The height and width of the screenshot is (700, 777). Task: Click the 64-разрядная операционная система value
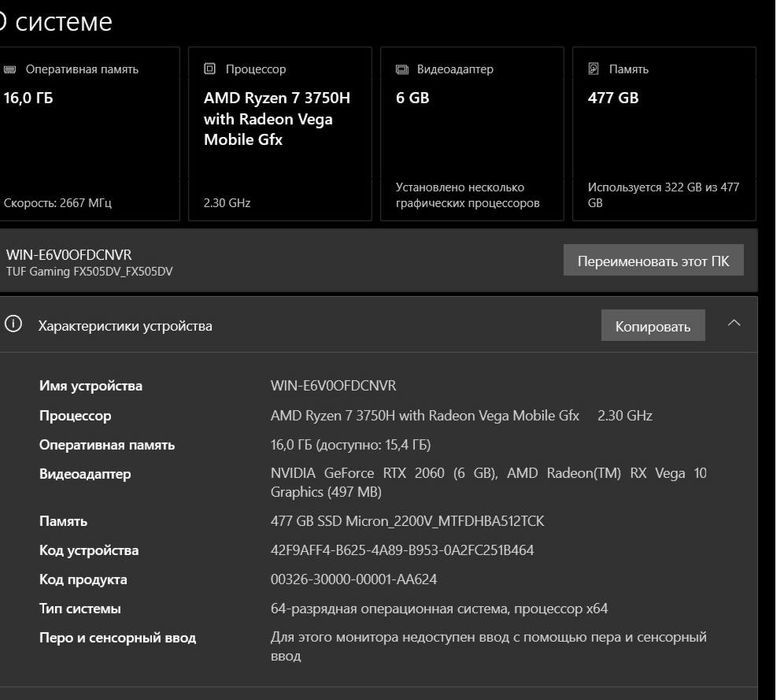click(439, 608)
